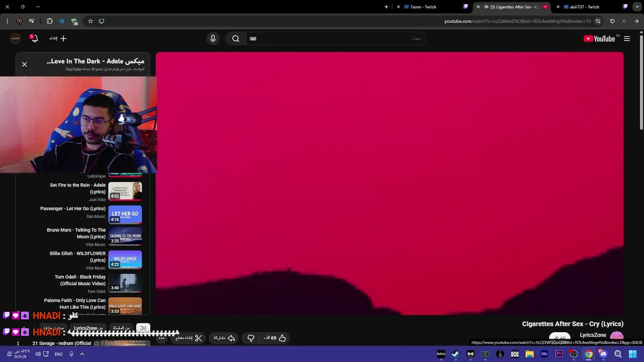Viewport: 644px width, 362px height.
Task: Open taskbar search magnifier
Action: pyautogui.click(x=618, y=354)
